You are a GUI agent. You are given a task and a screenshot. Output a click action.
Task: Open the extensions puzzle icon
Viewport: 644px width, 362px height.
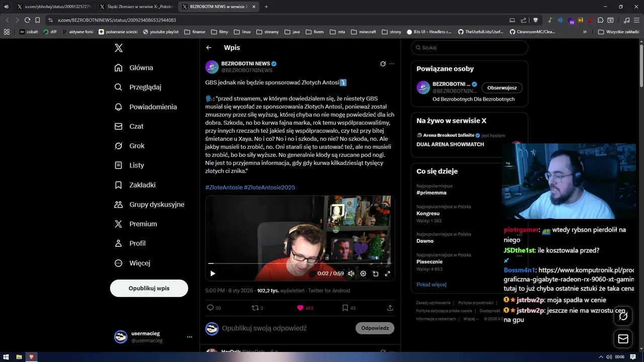(x=601, y=20)
